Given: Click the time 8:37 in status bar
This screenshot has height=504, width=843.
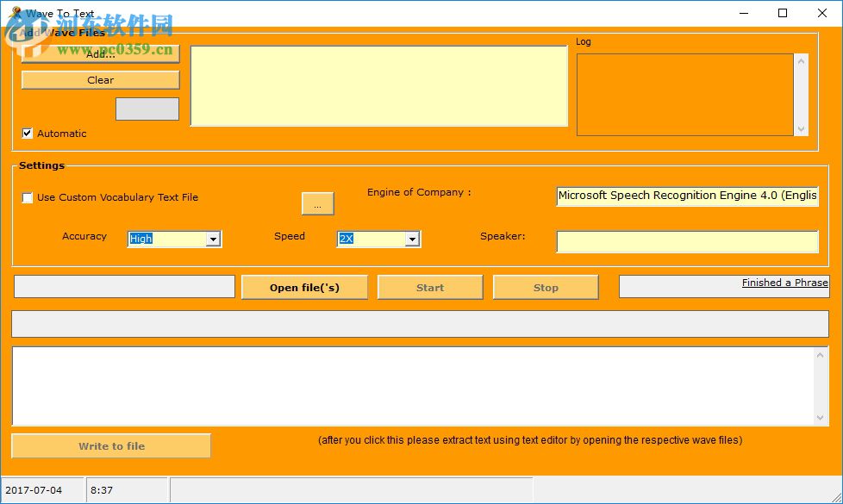Looking at the screenshot, I should click(102, 490).
